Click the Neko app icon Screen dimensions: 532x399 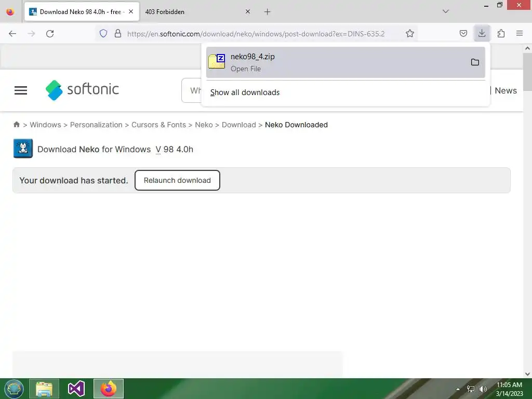[23, 149]
